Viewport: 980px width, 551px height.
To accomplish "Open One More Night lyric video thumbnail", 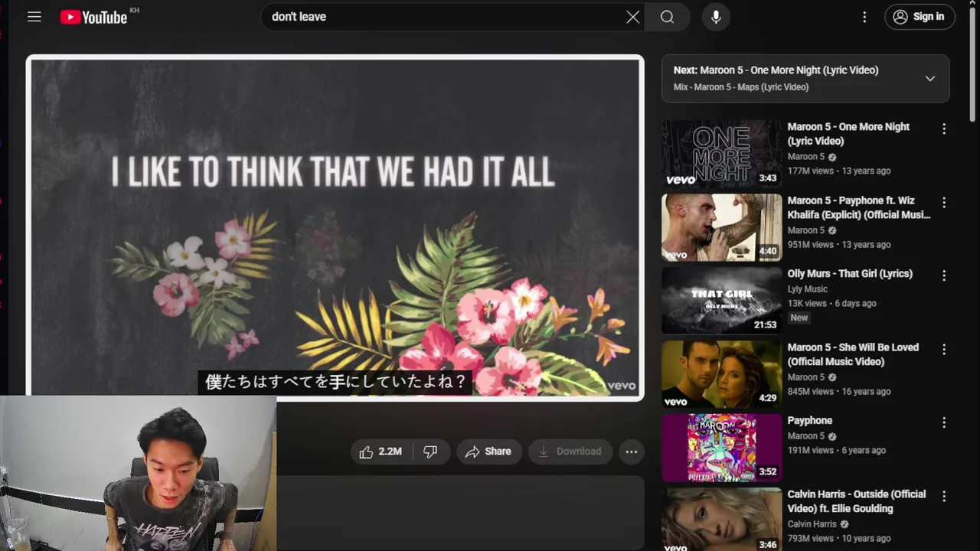I will [722, 154].
